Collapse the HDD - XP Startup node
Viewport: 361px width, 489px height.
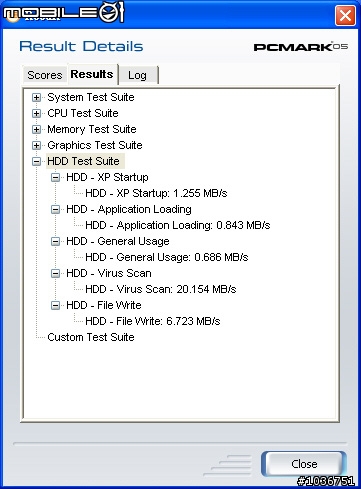pos(55,177)
